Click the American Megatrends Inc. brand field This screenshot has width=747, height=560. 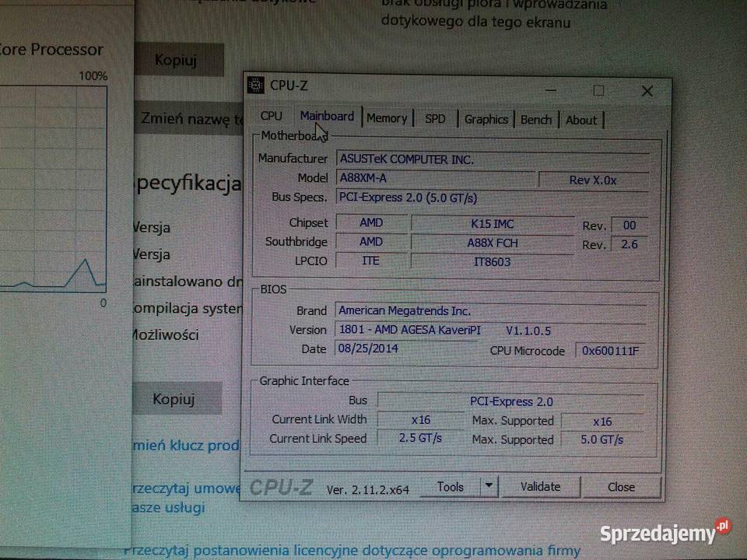(491, 311)
